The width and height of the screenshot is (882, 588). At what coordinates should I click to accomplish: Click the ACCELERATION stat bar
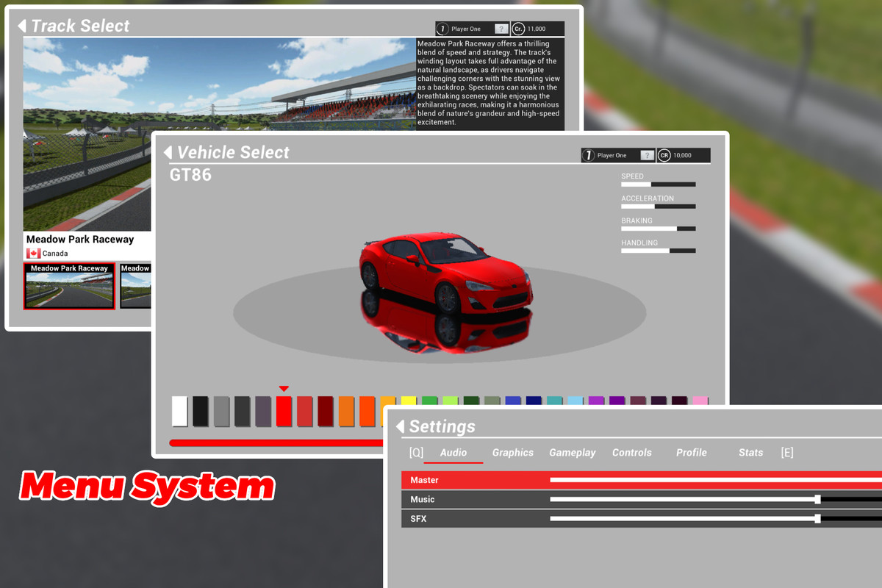(659, 207)
